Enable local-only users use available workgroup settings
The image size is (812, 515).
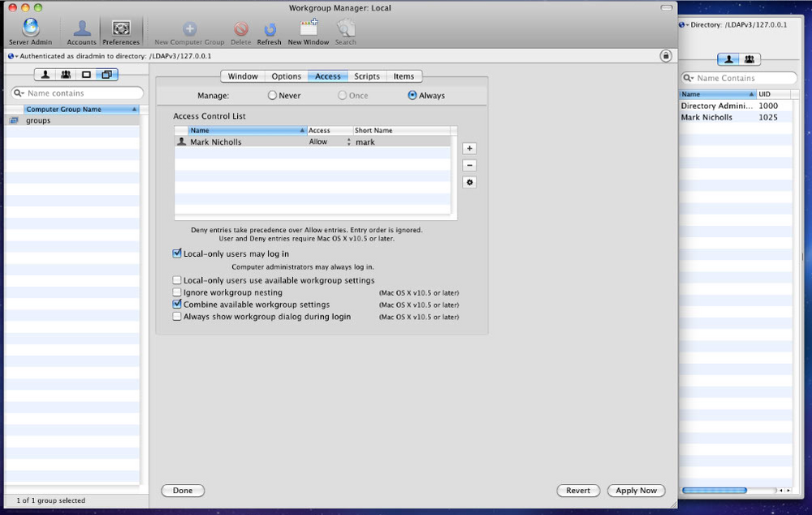click(x=177, y=280)
